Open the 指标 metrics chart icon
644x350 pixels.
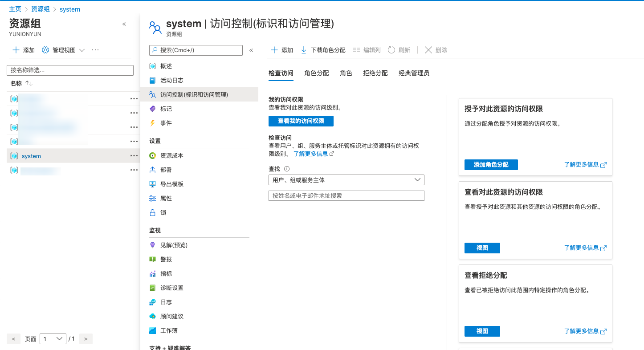click(x=153, y=274)
